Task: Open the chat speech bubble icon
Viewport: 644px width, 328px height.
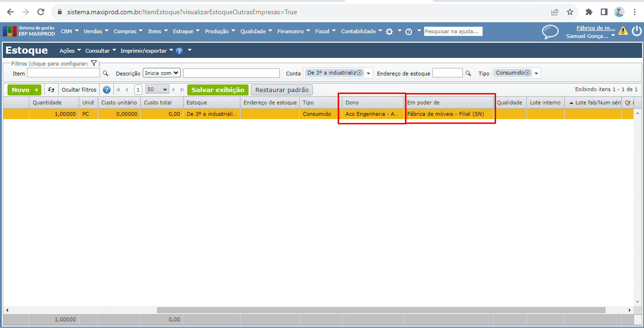Action: (550, 32)
